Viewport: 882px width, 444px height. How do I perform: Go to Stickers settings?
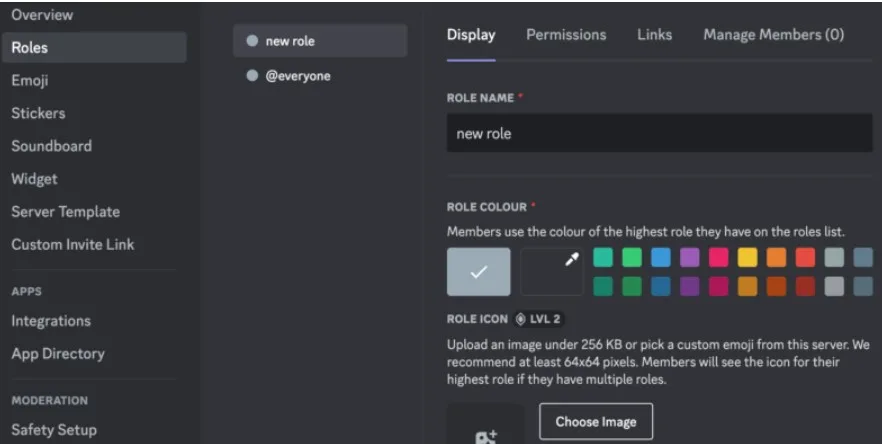coord(38,113)
